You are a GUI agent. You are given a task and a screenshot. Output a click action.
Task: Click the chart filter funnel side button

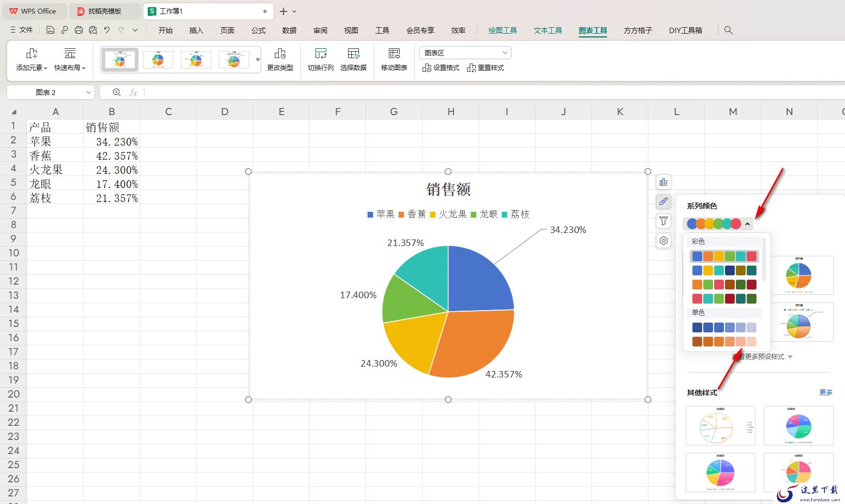tap(664, 221)
